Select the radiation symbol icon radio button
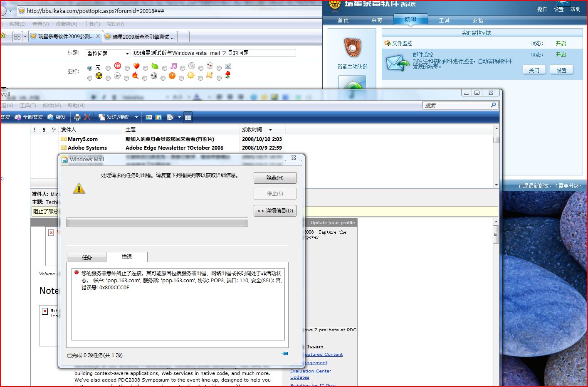 90,78
